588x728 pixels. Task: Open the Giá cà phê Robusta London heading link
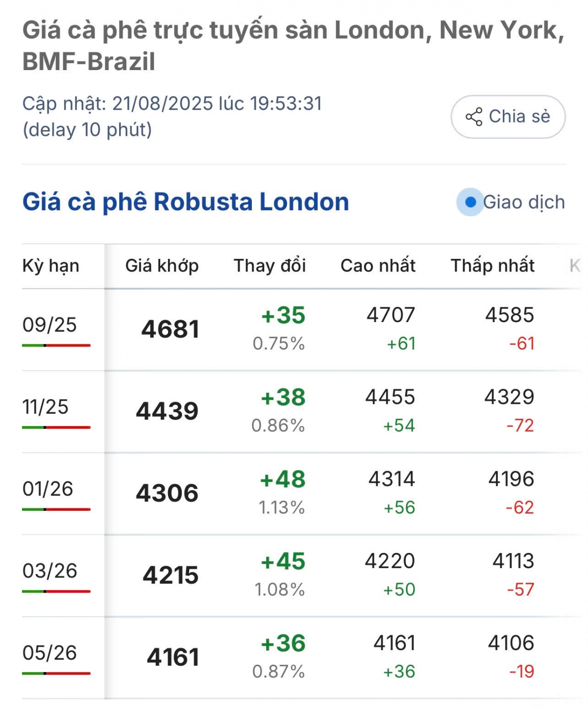(186, 202)
